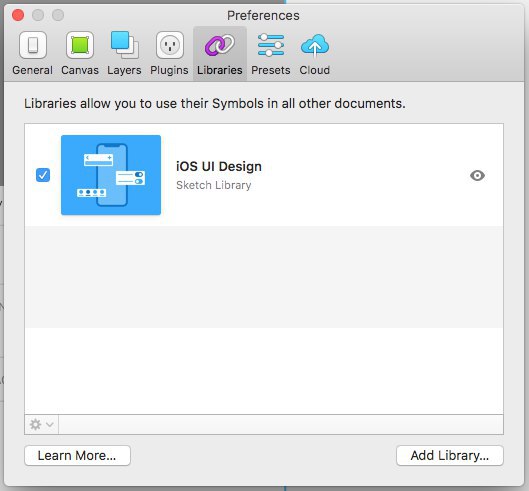Click the Learn More… button
The image size is (529, 491).
click(77, 456)
